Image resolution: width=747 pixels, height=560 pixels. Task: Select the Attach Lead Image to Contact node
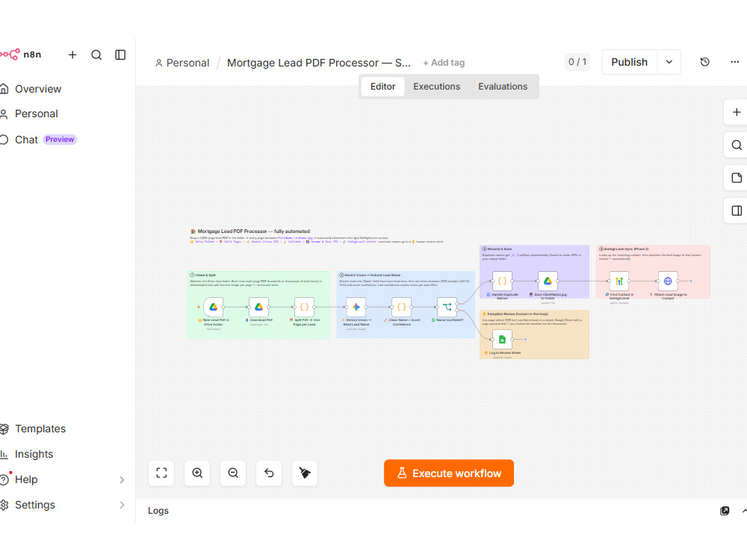668,281
